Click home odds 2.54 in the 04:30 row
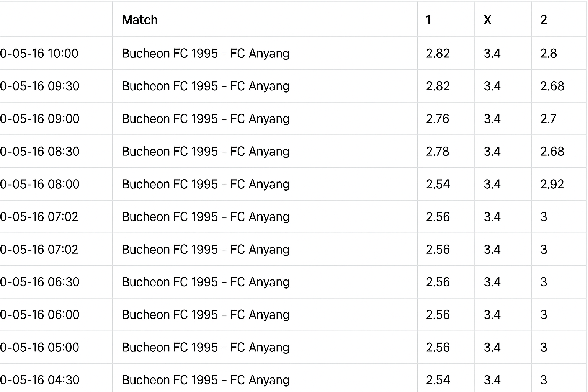 click(438, 380)
